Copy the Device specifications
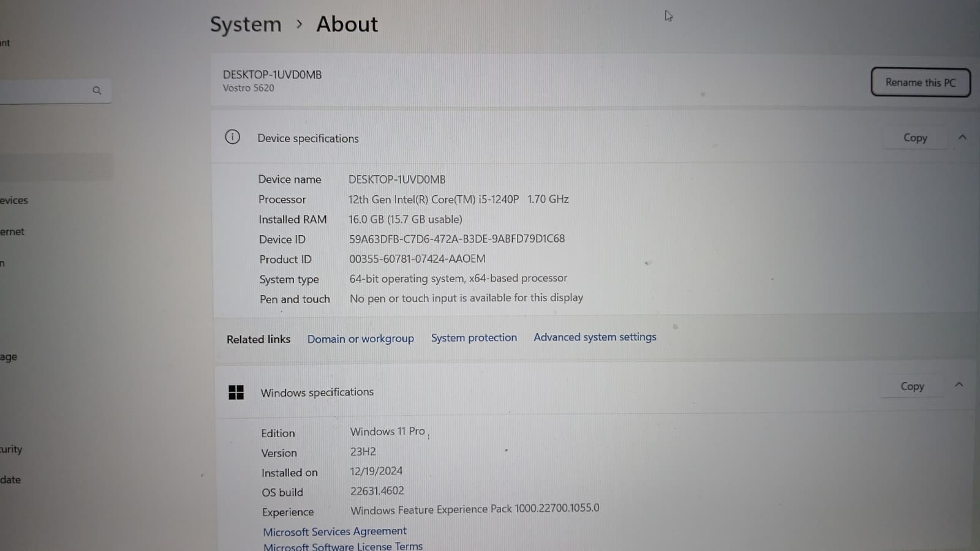 tap(915, 138)
